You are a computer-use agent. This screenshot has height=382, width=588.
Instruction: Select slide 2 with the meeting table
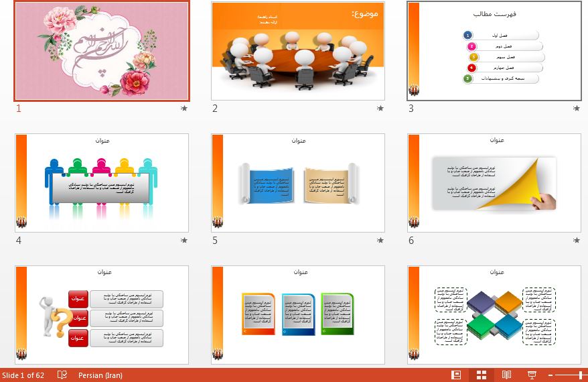[x=298, y=51]
